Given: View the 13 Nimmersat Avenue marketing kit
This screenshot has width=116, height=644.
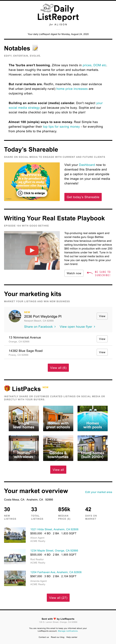Looking at the screenshot, I should (102, 339).
